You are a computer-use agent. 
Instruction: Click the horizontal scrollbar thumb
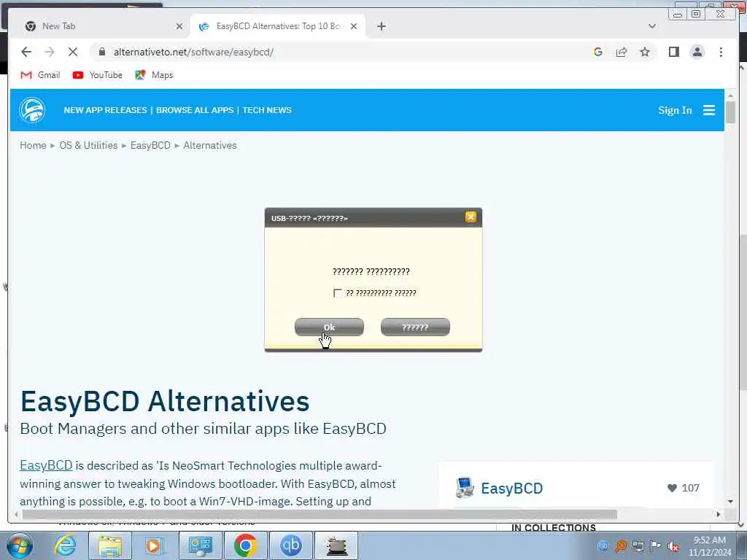(x=320, y=514)
